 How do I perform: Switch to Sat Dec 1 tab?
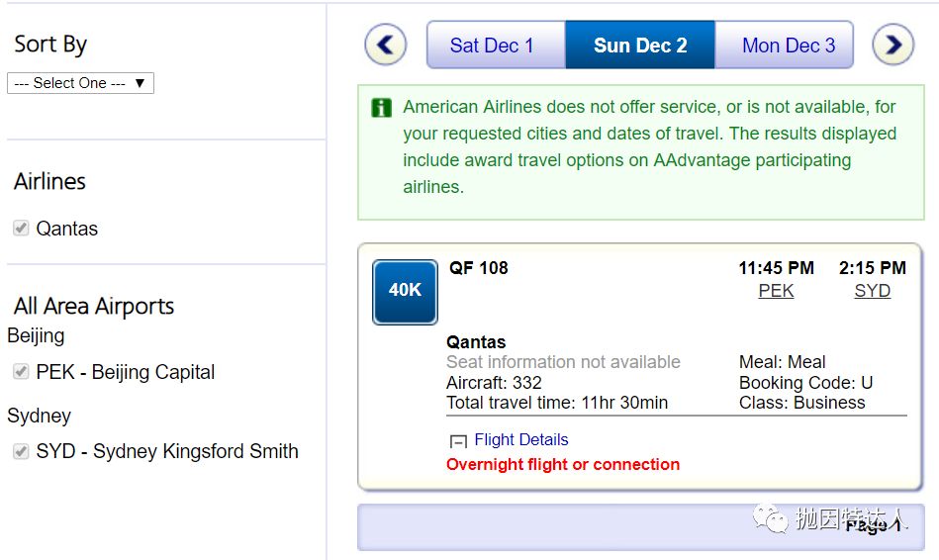coord(492,46)
